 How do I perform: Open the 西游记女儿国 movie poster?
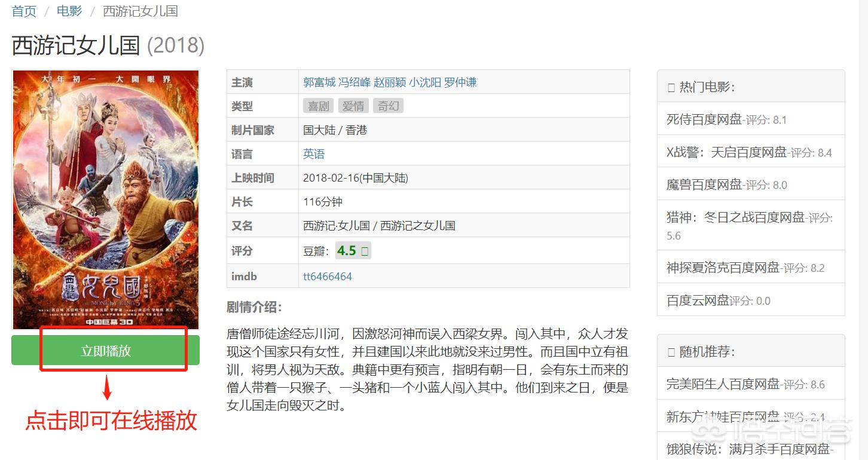tap(106, 200)
